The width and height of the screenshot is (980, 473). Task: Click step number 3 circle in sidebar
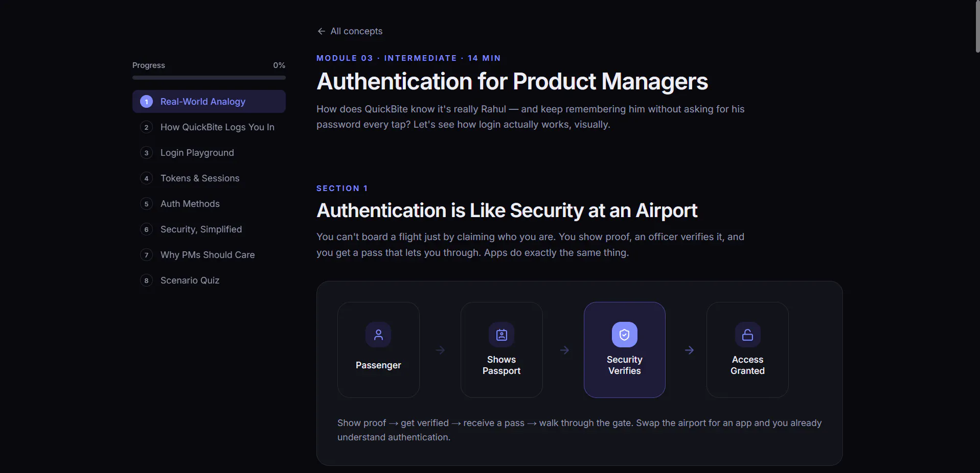point(146,153)
